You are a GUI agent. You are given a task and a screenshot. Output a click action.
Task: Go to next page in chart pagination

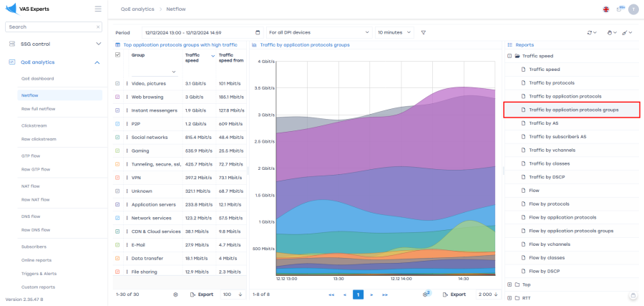[x=371, y=295]
